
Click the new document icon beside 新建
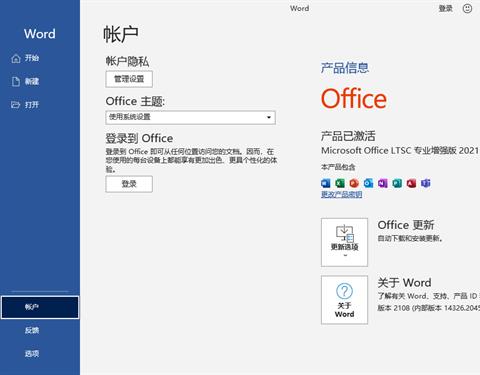pos(16,82)
